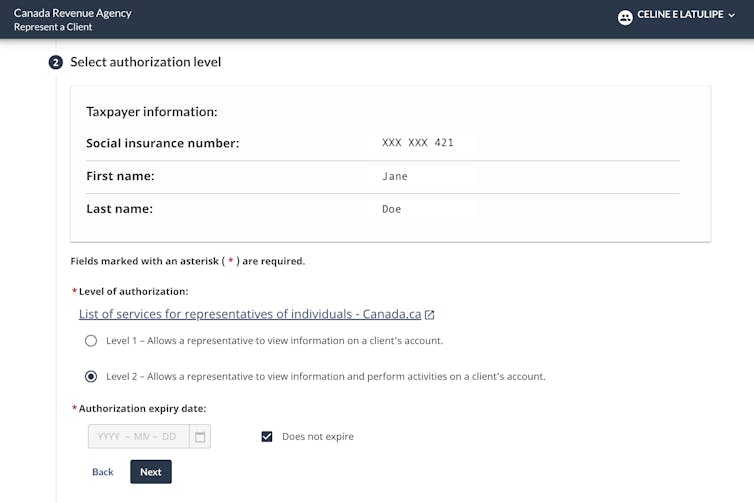754x503 pixels.
Task: Open the calendar date picker icon
Action: 200,437
